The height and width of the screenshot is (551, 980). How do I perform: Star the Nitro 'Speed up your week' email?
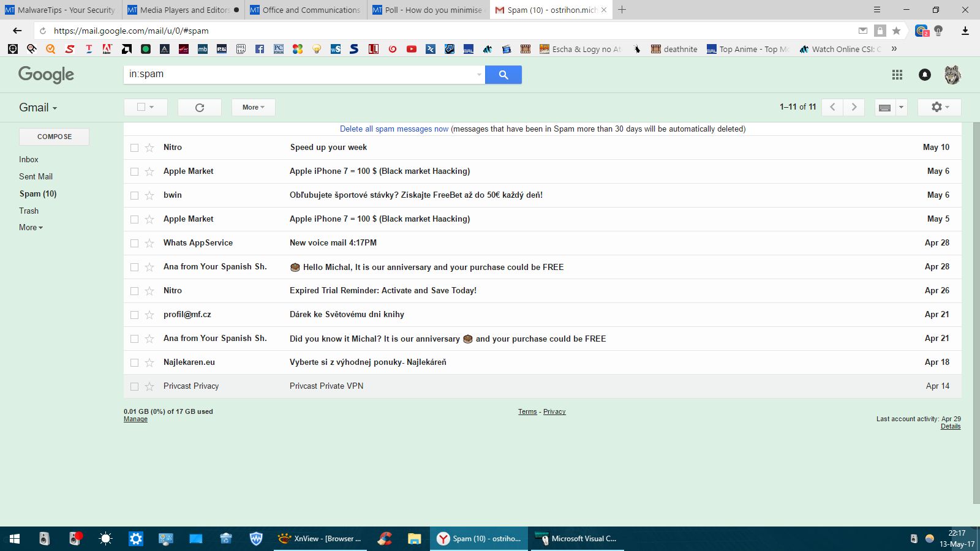click(x=149, y=148)
